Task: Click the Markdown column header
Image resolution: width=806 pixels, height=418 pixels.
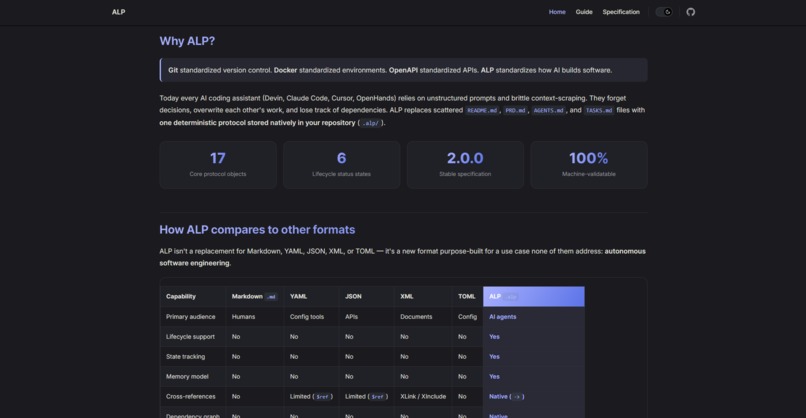Action: tap(254, 297)
